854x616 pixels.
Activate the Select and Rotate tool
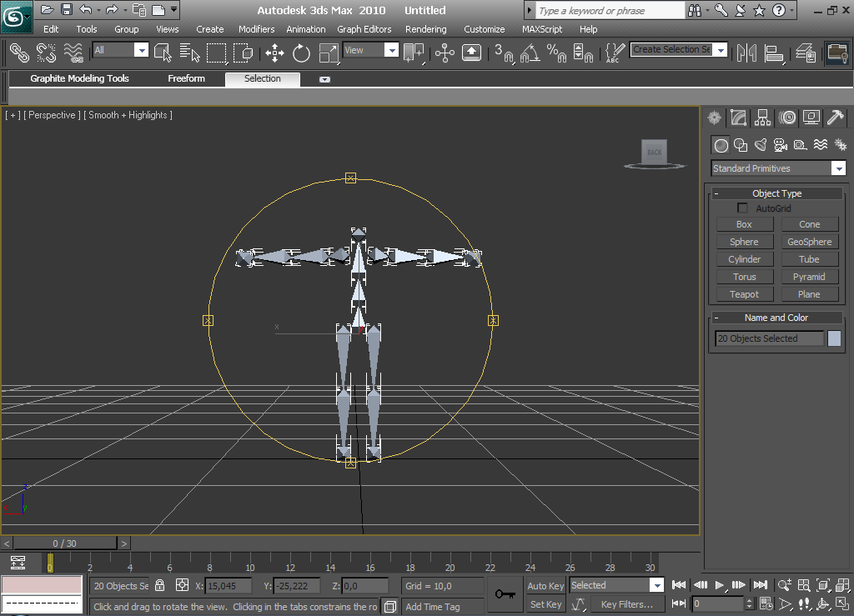301,53
